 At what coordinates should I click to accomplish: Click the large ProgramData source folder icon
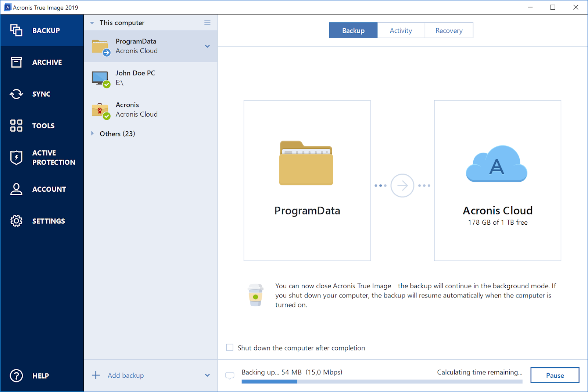click(306, 163)
